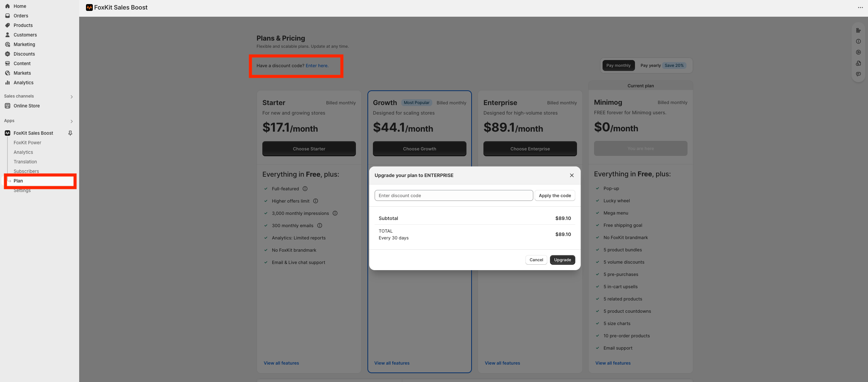868x382 pixels.
Task: Click the chat bubble icon in right toolbar
Action: [858, 74]
